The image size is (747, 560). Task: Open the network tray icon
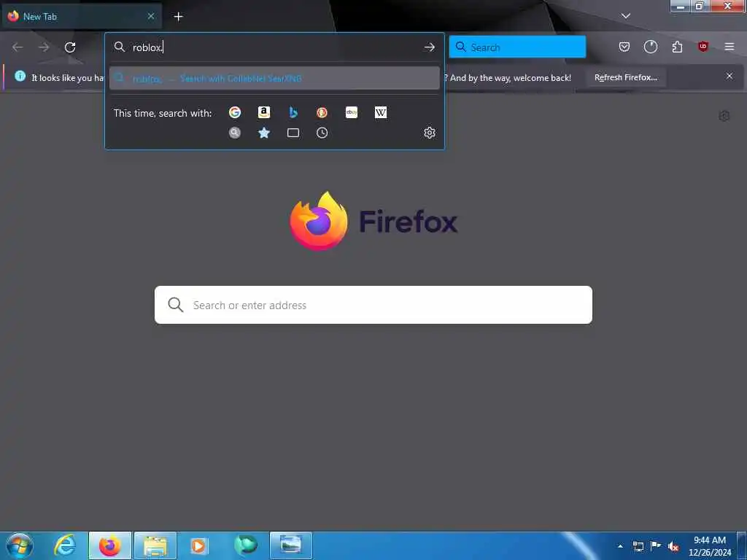pyautogui.click(x=638, y=546)
